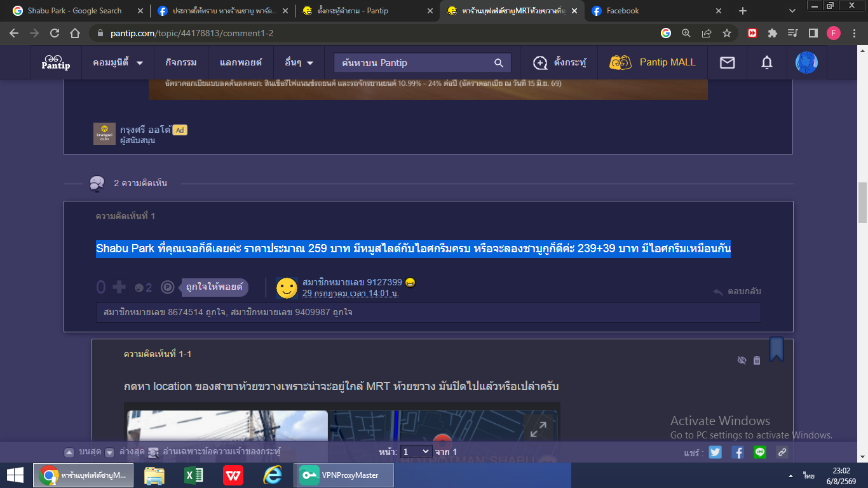Reload the current Pantip page

coord(55,33)
